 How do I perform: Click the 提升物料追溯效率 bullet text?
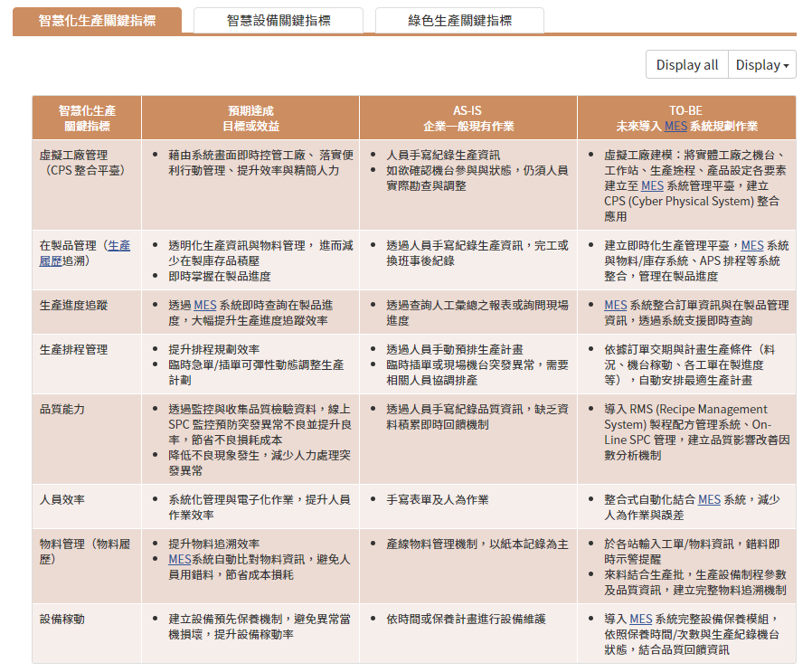tap(214, 544)
